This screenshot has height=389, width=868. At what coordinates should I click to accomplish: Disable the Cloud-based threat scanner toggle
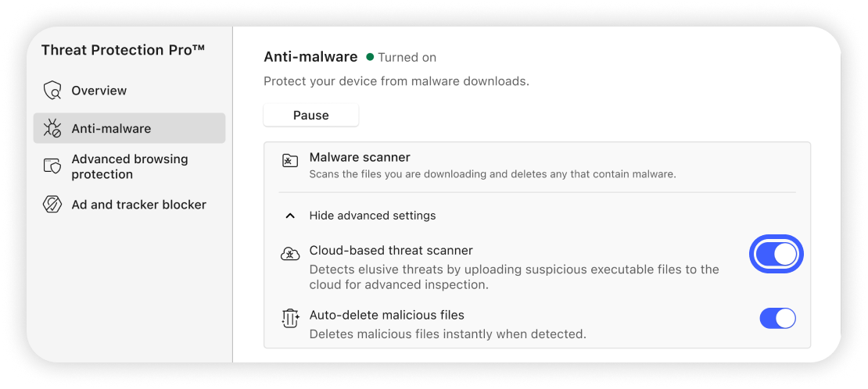[777, 254]
